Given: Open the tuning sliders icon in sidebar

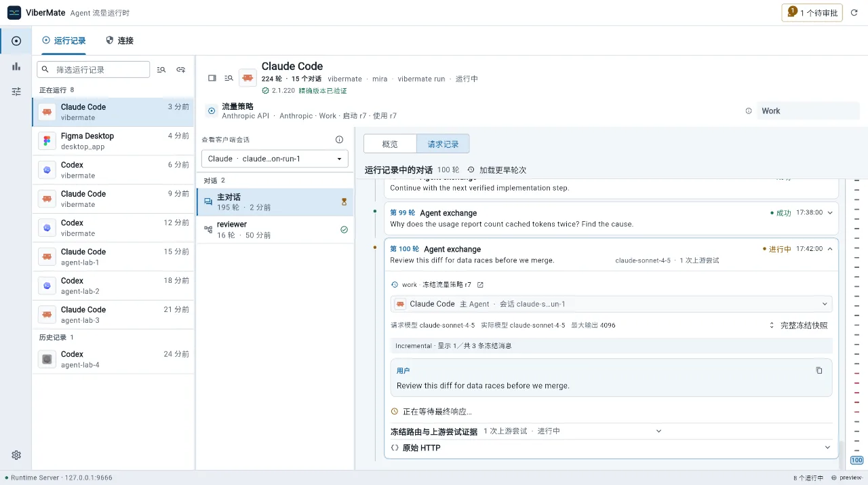Looking at the screenshot, I should tap(16, 92).
